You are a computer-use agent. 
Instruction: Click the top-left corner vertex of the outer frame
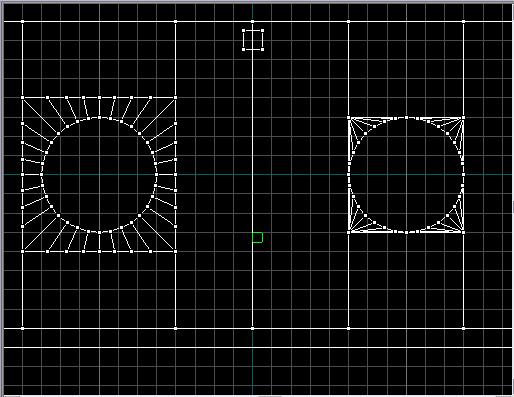(23, 22)
